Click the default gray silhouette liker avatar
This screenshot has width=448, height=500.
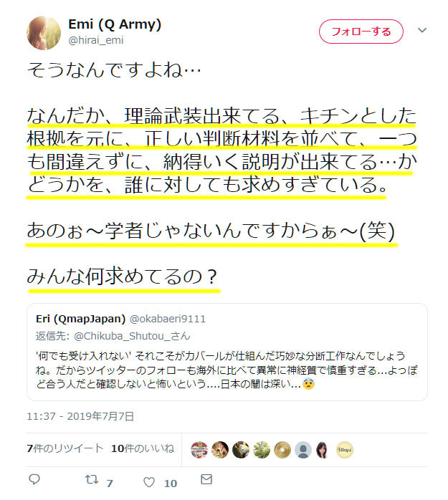pyautogui.click(x=303, y=450)
